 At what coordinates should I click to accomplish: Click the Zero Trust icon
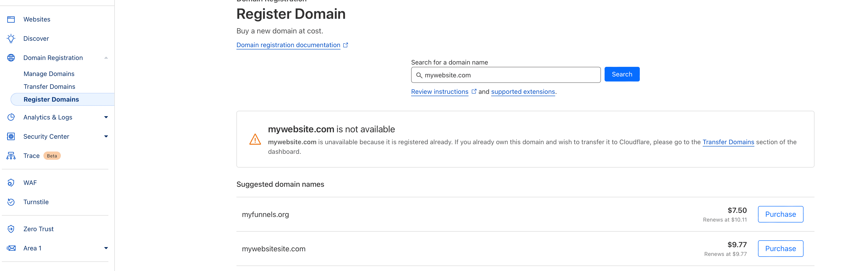11,229
